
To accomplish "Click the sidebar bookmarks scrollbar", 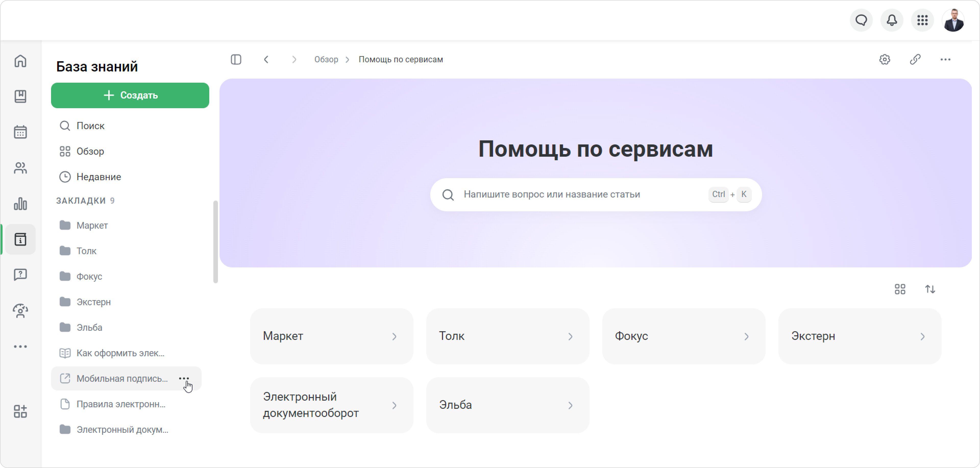I will coord(215,242).
